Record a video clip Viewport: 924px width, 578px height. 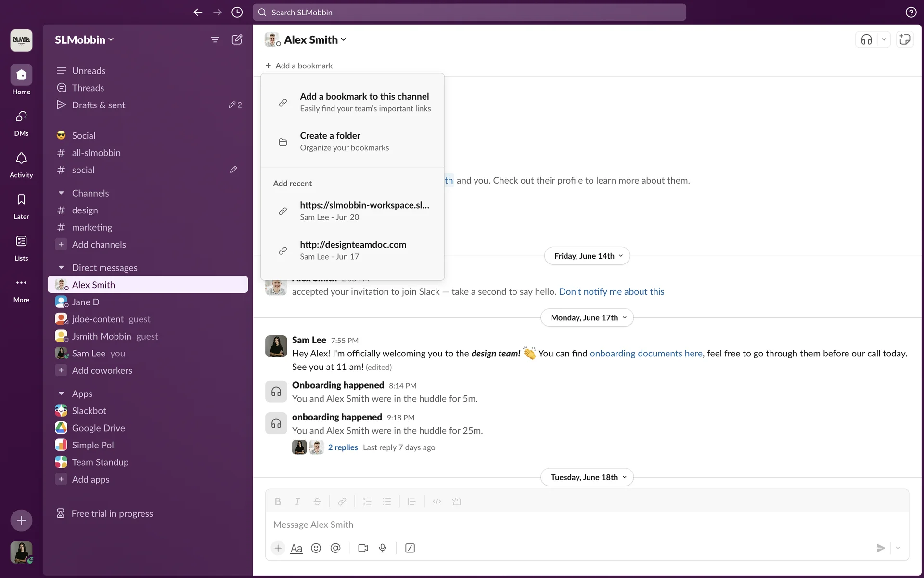pyautogui.click(x=363, y=548)
